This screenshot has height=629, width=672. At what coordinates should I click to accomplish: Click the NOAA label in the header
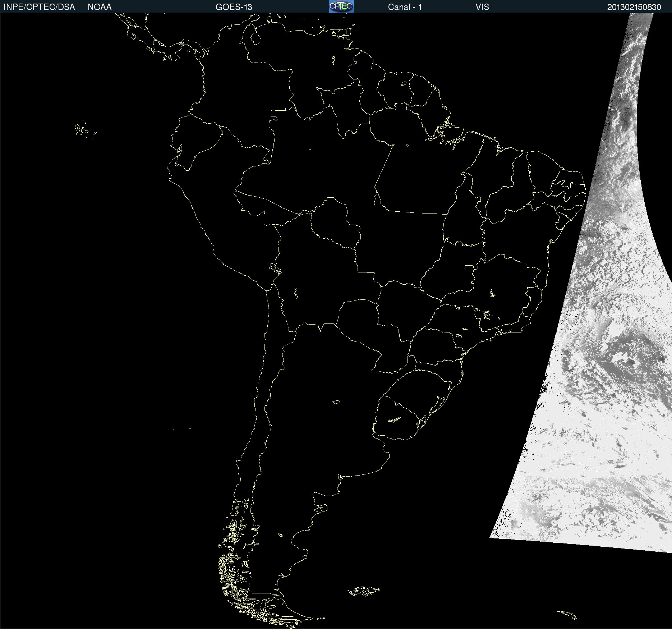(100, 7)
